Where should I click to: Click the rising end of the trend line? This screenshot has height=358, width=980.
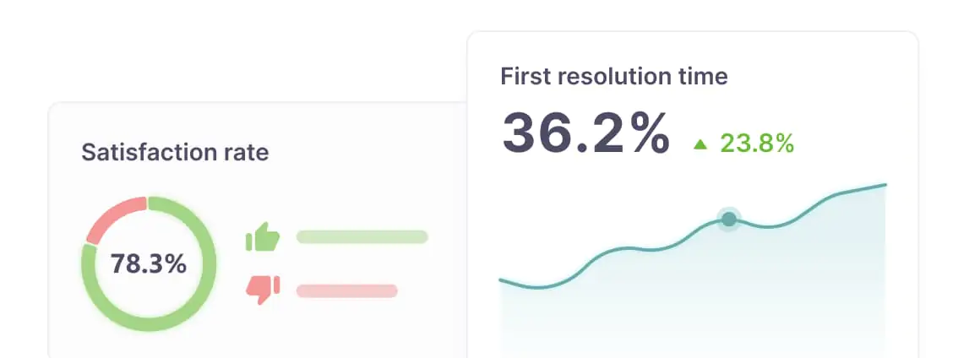point(863,189)
